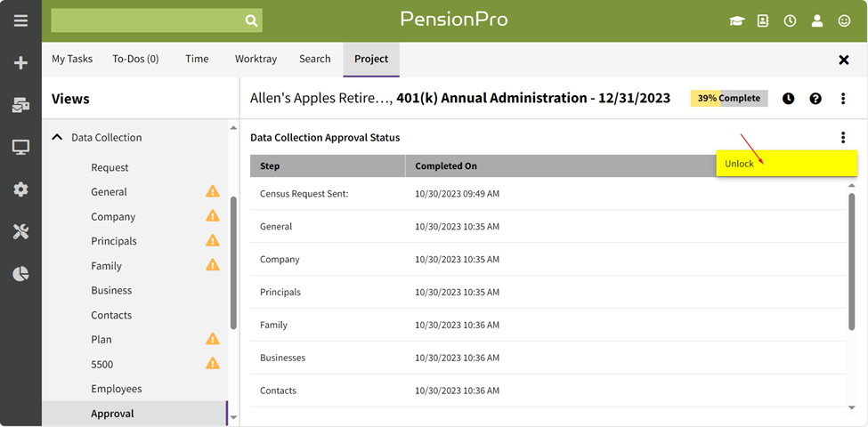Screen dimensions: 868x427
Task: Click the Views panel scroll up arrow
Action: (x=233, y=128)
